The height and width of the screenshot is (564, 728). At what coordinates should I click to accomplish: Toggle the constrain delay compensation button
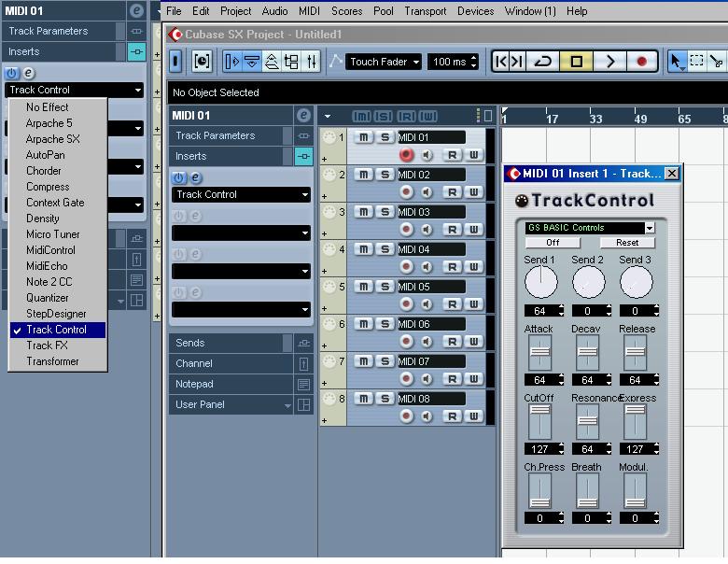pos(202,62)
